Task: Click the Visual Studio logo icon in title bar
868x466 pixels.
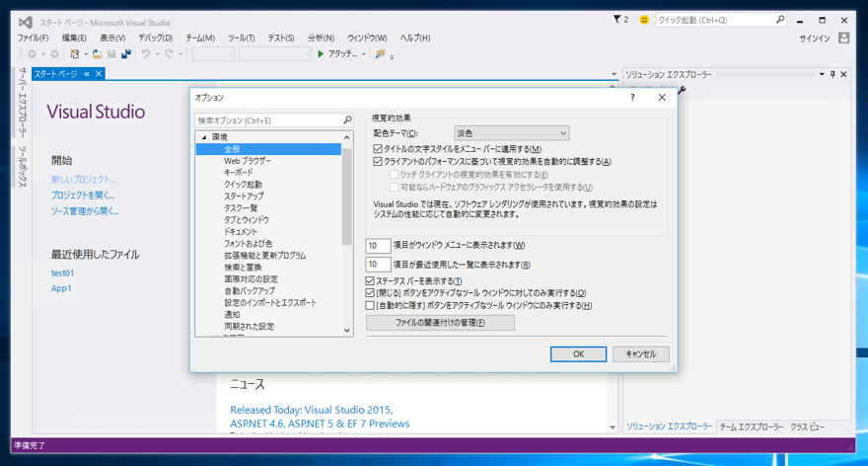Action: pos(25,22)
